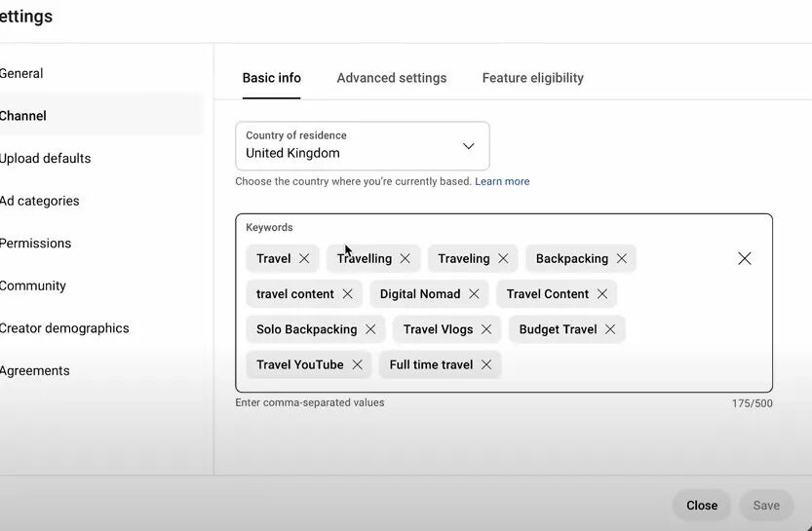Delete the Backpacking keyword tag
Image resolution: width=812 pixels, height=531 pixels.
622,258
